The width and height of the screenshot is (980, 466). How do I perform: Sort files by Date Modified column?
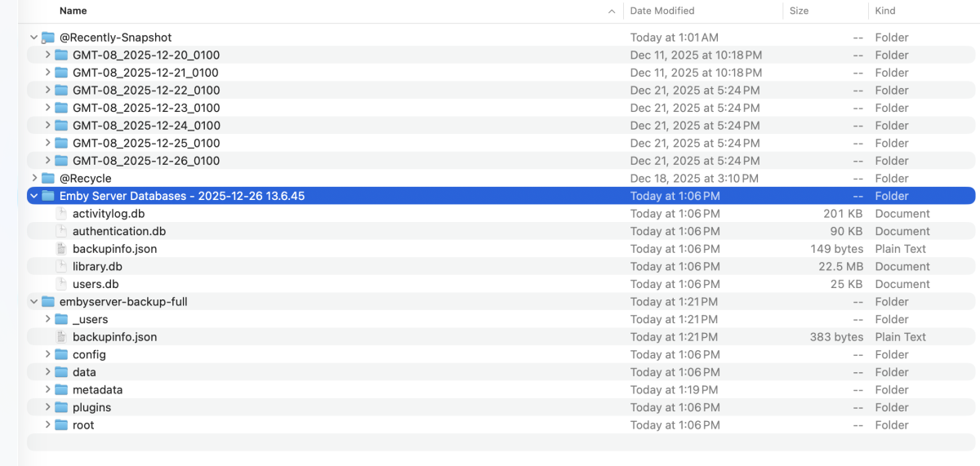662,11
